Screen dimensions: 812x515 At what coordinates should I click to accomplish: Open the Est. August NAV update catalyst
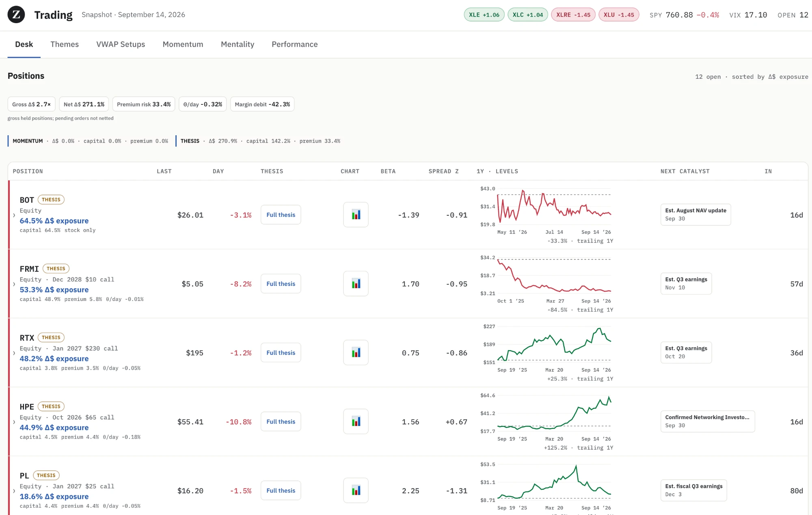(695, 214)
